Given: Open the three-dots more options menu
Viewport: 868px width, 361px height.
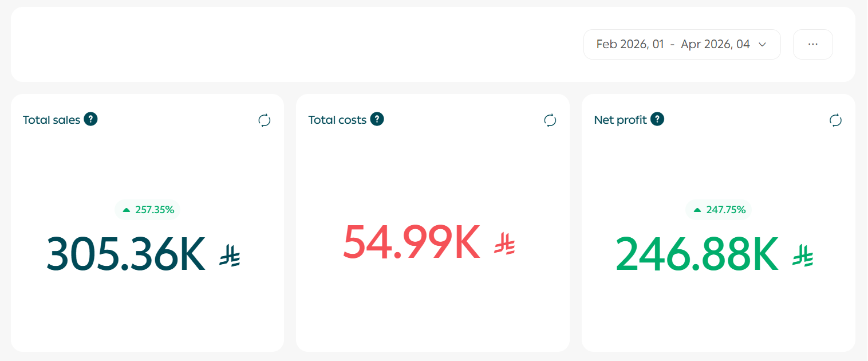Looking at the screenshot, I should [x=812, y=44].
